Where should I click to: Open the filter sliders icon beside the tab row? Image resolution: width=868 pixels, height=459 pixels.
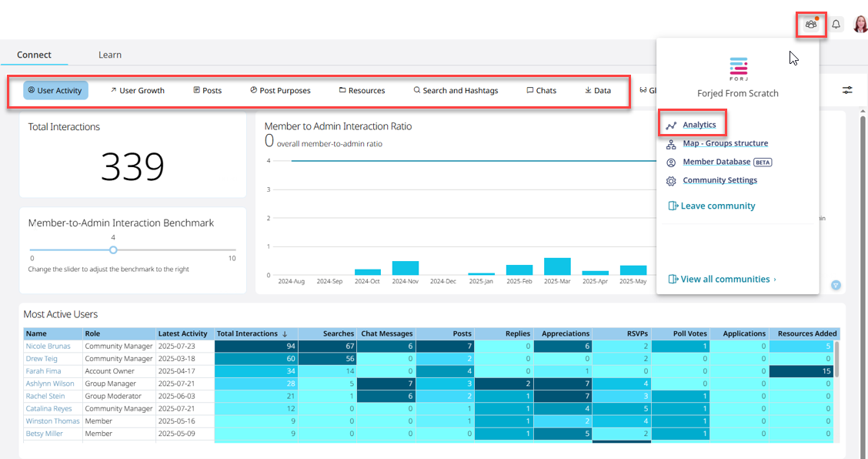point(847,90)
